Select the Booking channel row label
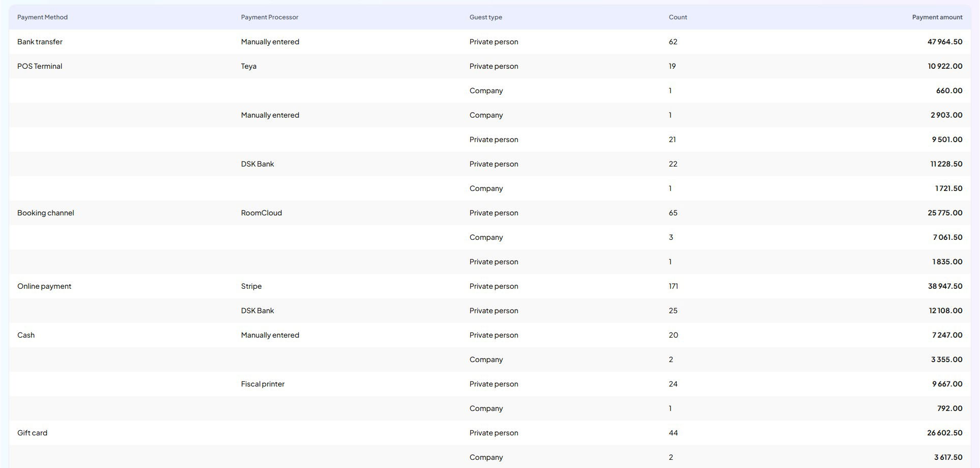The image size is (980, 468). tap(45, 213)
